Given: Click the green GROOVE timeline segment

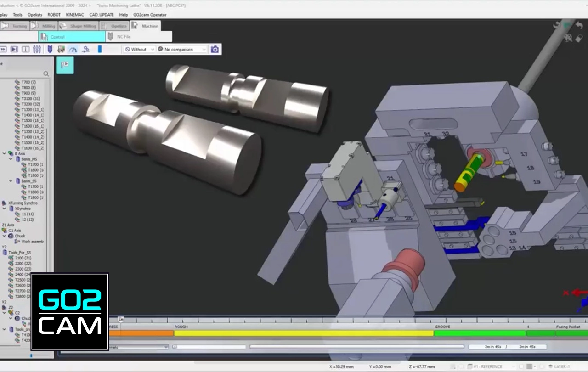Looking at the screenshot, I should [480, 333].
